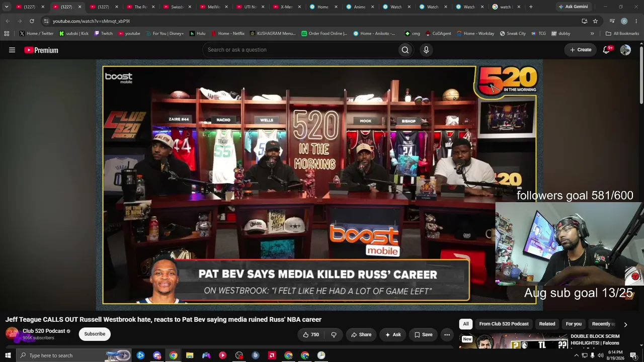644x362 pixels.
Task: Show next filter chips arrow
Action: (x=625, y=324)
